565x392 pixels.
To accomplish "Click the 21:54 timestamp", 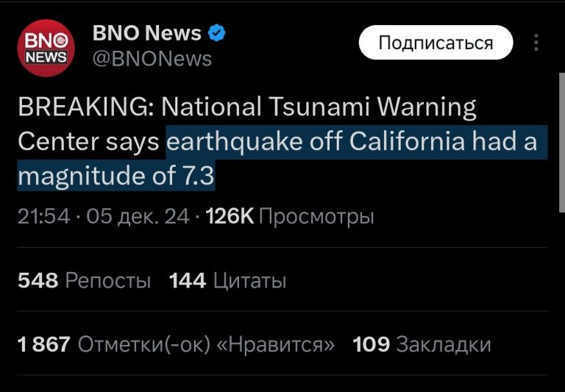I will coord(43,216).
